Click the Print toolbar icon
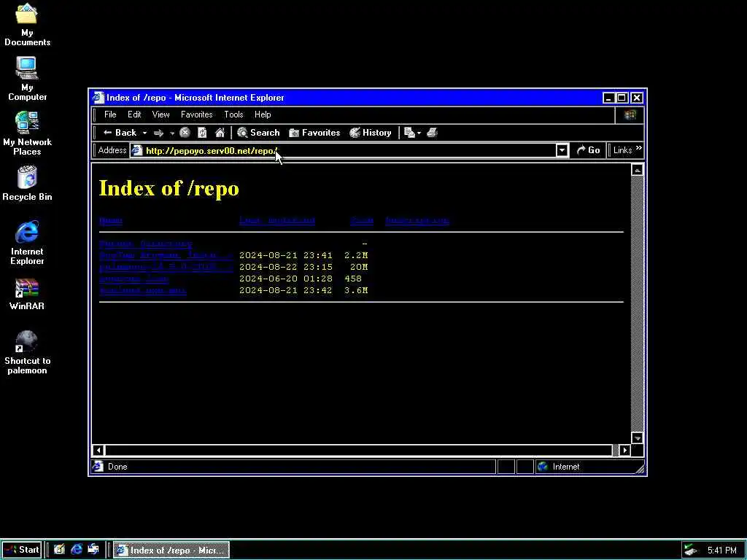 click(432, 133)
